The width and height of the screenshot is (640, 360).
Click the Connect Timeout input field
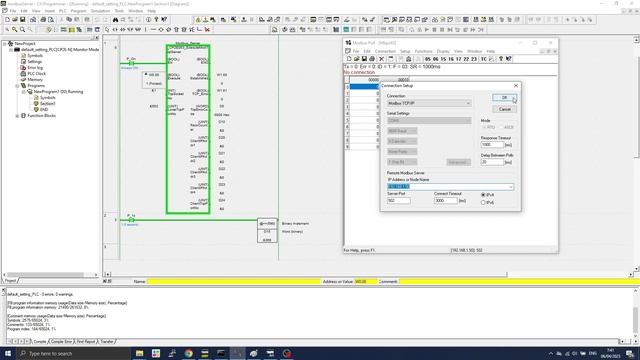click(x=446, y=201)
